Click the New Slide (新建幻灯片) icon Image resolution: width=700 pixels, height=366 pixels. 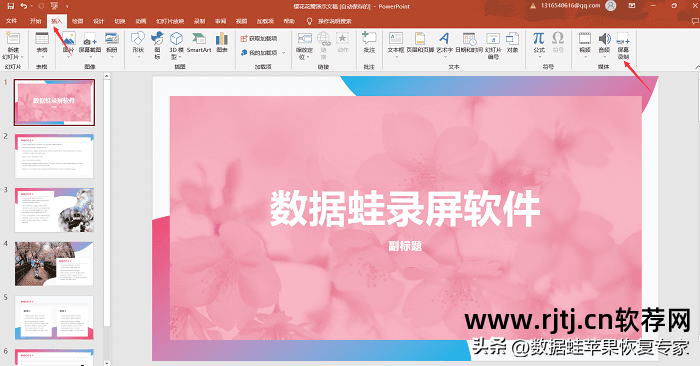(13, 39)
